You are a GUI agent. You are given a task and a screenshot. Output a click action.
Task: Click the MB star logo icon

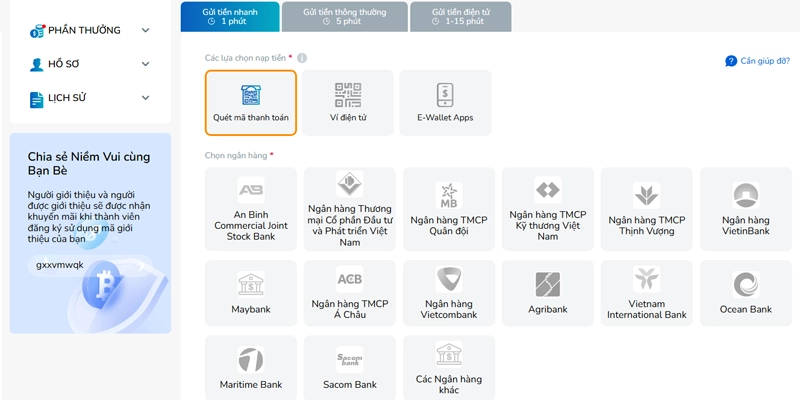click(x=449, y=195)
